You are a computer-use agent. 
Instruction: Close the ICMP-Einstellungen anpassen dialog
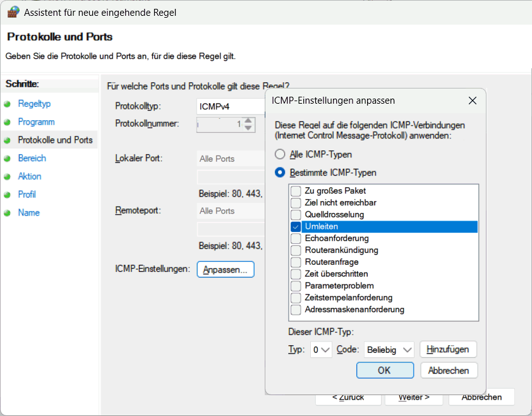pyautogui.click(x=472, y=101)
